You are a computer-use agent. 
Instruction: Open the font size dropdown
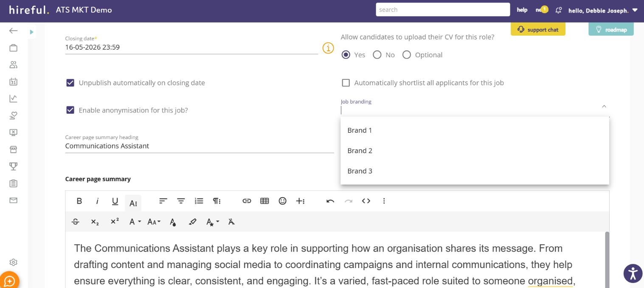154,221
